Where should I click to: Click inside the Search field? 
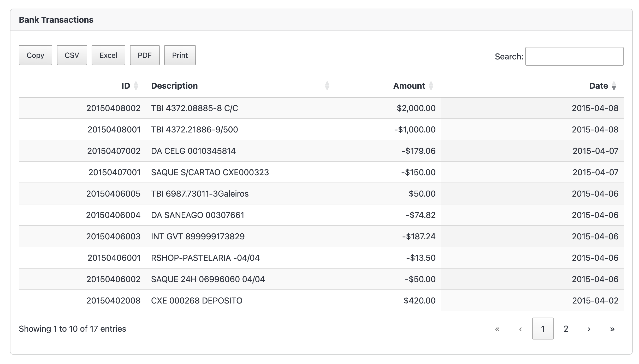point(574,56)
